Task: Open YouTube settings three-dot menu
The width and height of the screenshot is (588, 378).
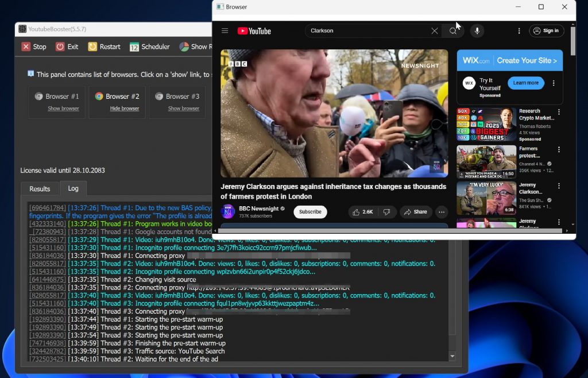Action: 519,31
